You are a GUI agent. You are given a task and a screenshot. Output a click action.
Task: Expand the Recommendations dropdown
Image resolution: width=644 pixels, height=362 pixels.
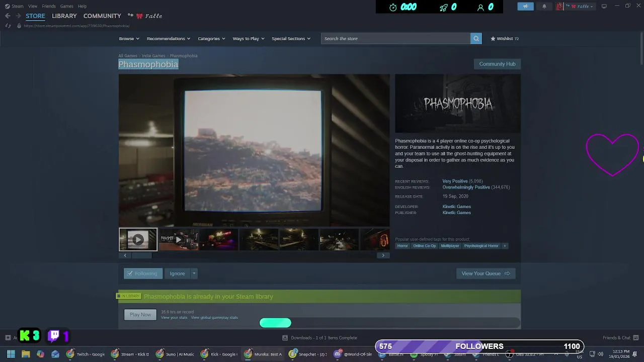tap(169, 39)
